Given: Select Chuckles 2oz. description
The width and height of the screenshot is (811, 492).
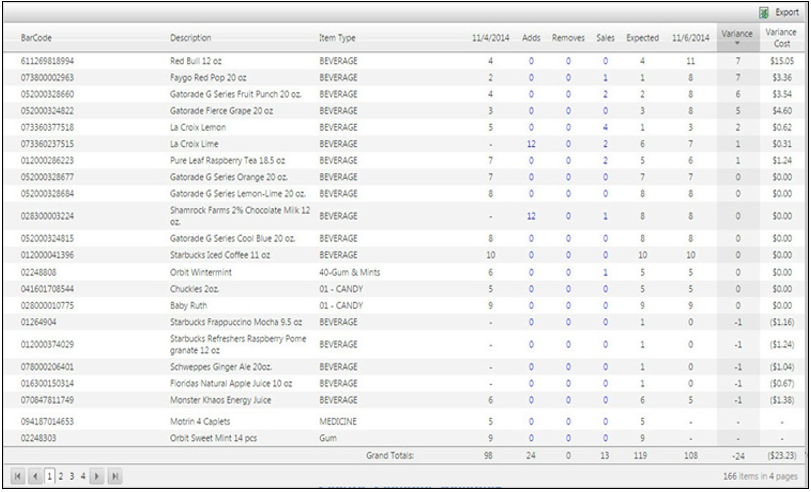Looking at the screenshot, I should 194,289.
